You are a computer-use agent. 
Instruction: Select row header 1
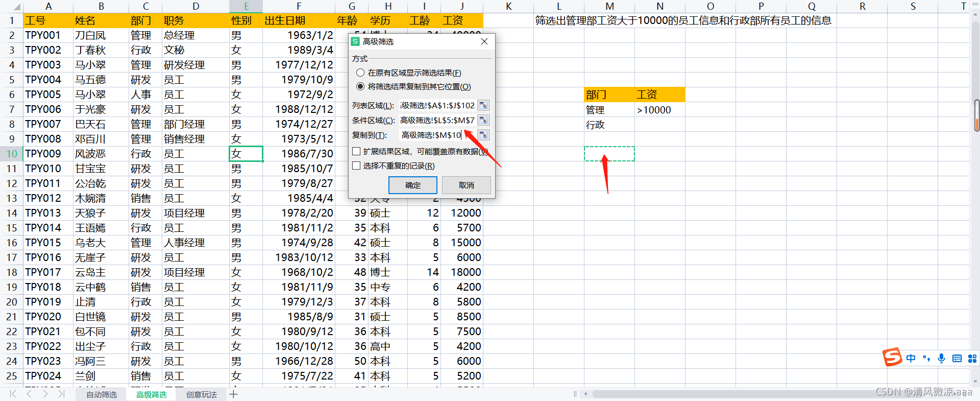tap(12, 21)
